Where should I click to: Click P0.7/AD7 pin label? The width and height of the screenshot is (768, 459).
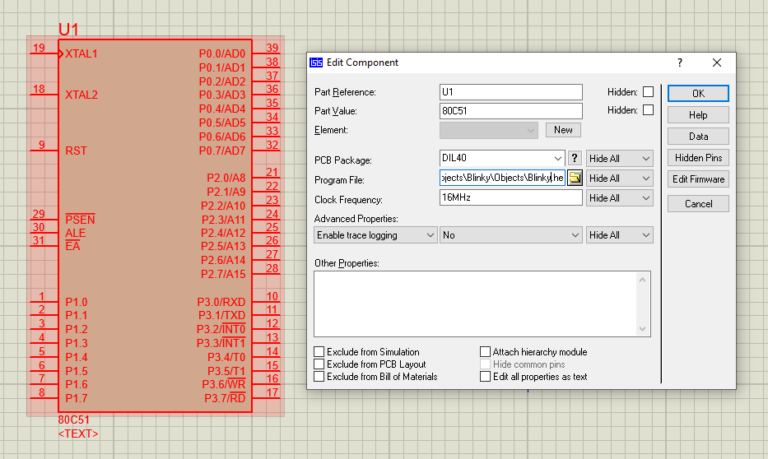[x=222, y=150]
